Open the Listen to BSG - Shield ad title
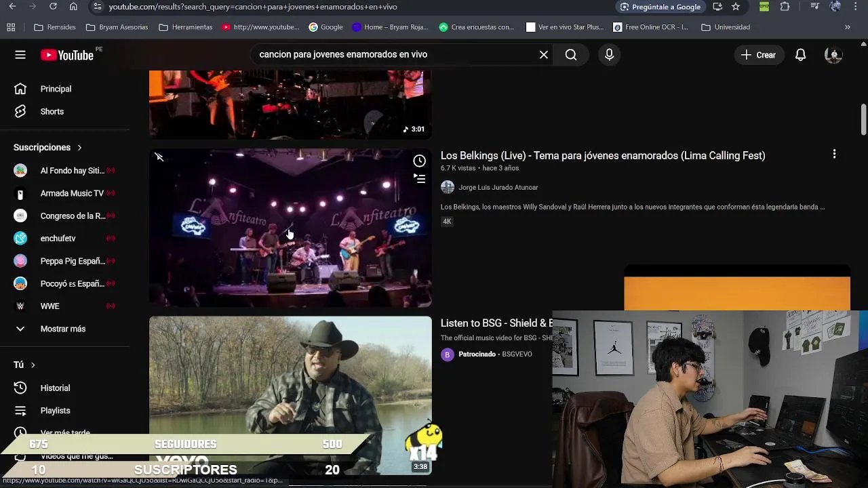This screenshot has height=488, width=868. (496, 323)
